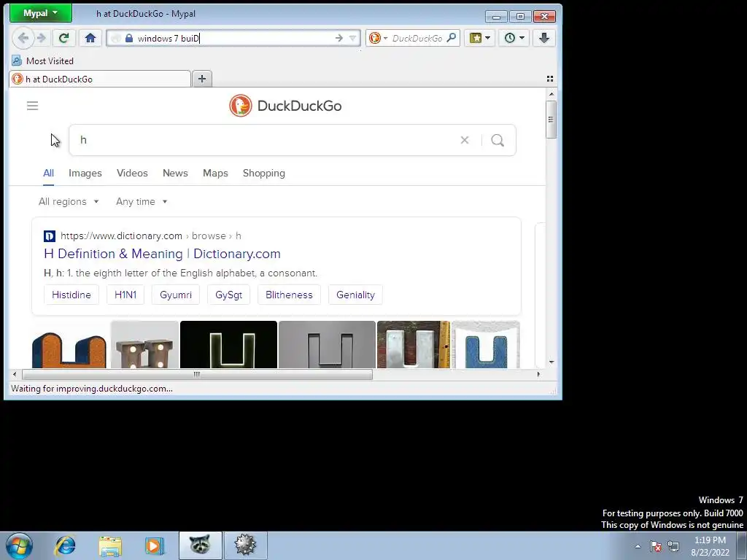Click the DuckDuckGo logo
747x560 pixels.
[285, 106]
